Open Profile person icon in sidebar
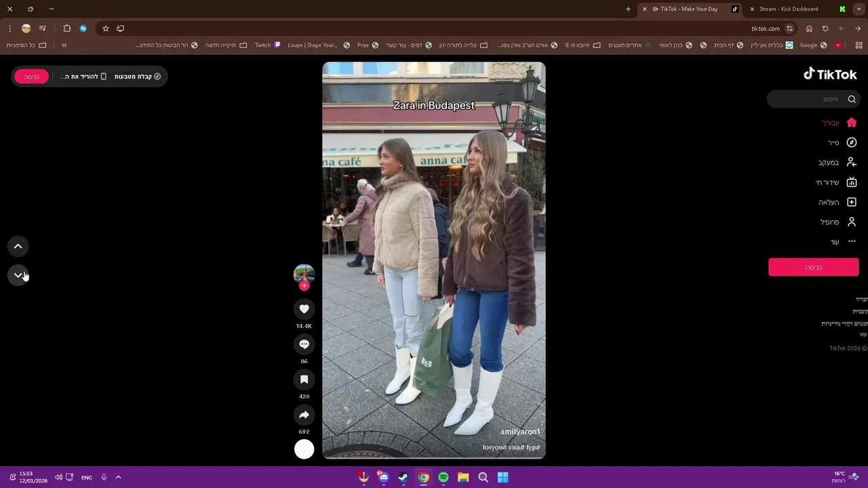The width and height of the screenshot is (868, 488). click(852, 222)
